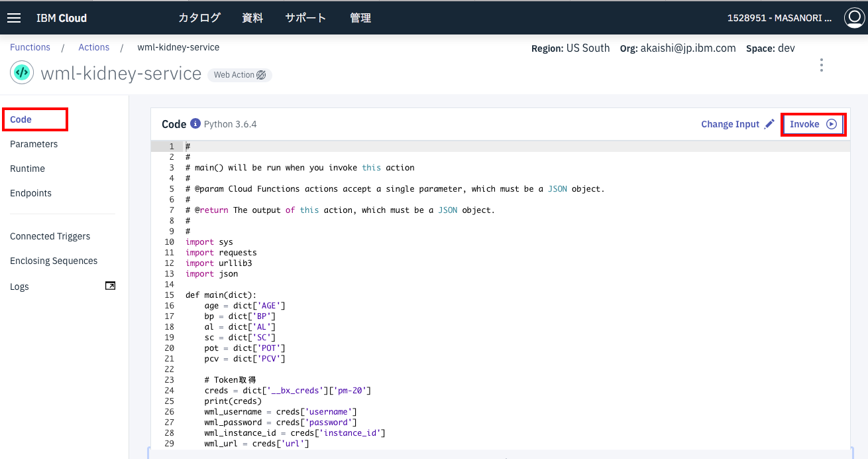Open the hamburger navigation menu
The image size is (868, 459).
coord(14,17)
